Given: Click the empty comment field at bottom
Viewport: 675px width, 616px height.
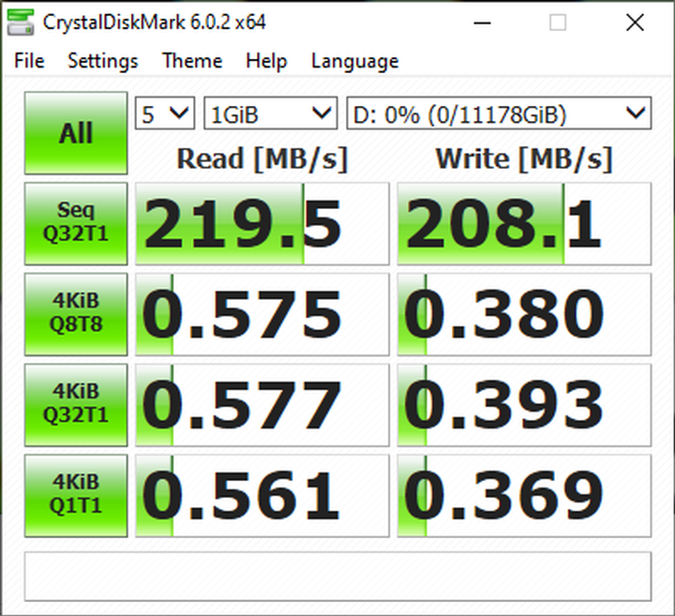Looking at the screenshot, I should (337, 576).
